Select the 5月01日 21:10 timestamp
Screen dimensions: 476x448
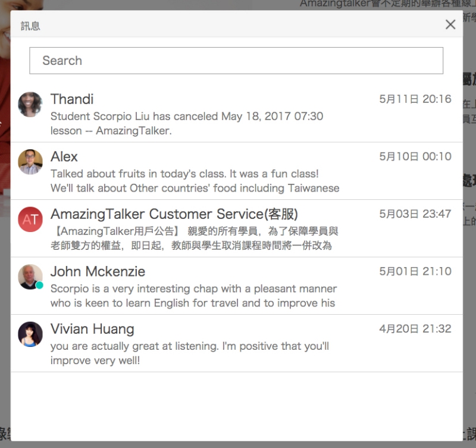pyautogui.click(x=415, y=271)
